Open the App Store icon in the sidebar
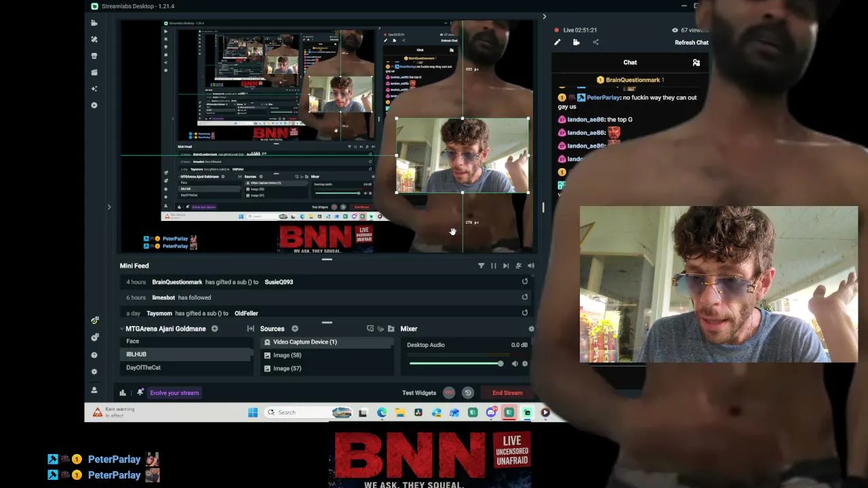 (x=94, y=56)
